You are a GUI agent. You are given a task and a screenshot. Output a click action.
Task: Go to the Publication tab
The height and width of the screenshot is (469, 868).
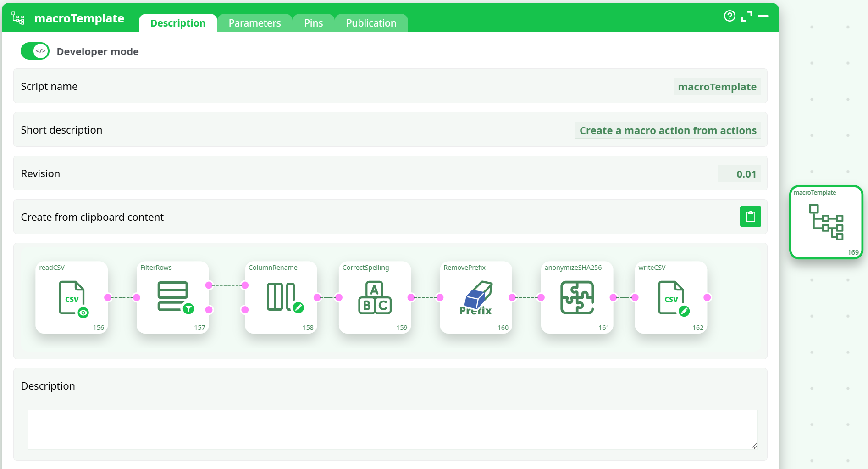click(371, 23)
